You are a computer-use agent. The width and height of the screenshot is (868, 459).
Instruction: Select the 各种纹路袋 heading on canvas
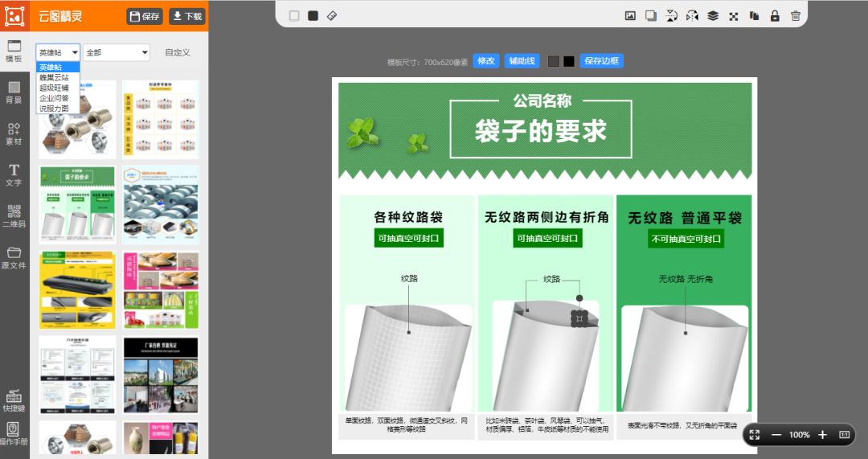408,217
